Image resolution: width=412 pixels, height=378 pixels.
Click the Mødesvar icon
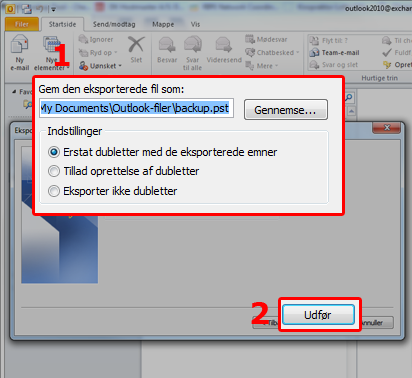[x=266, y=39]
